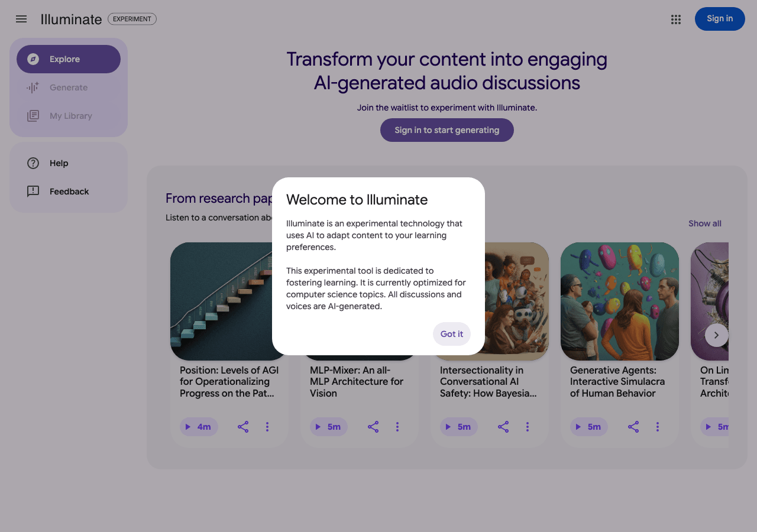Open more options for Intersectionality card
The height and width of the screenshot is (532, 757).
click(x=528, y=427)
